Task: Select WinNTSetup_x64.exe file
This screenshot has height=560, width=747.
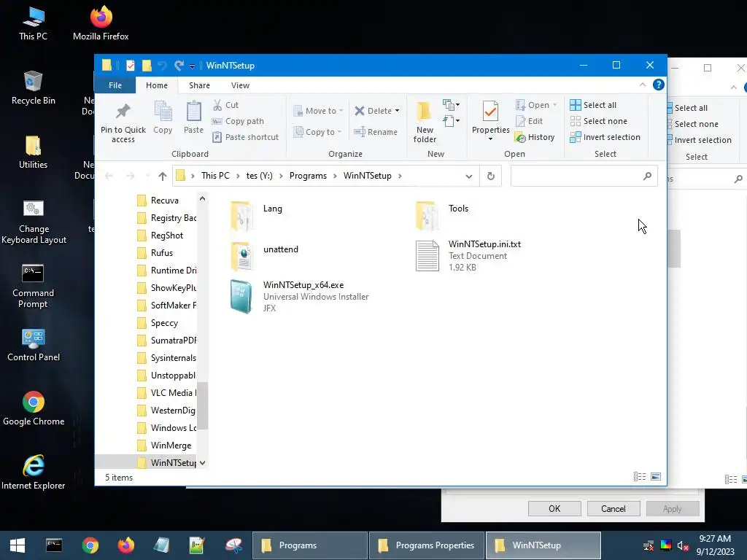Action: (300, 296)
